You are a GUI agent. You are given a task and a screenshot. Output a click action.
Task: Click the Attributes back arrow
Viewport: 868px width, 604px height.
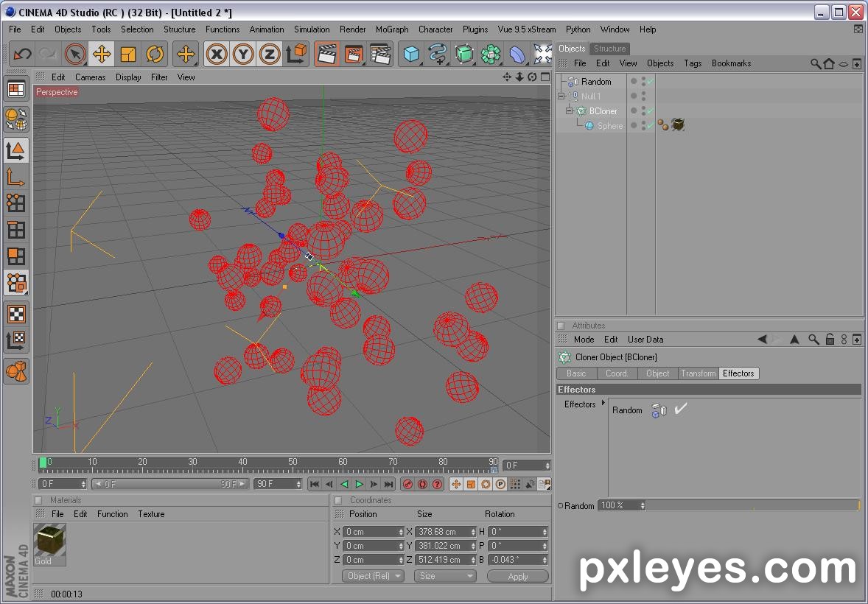click(x=763, y=340)
